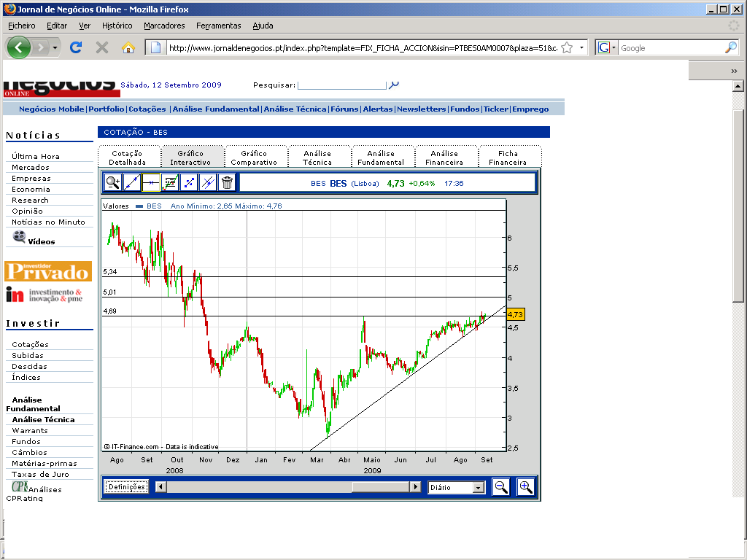This screenshot has height=560, width=747.
Task: Click the 5,01 price level label
Action: point(110,292)
